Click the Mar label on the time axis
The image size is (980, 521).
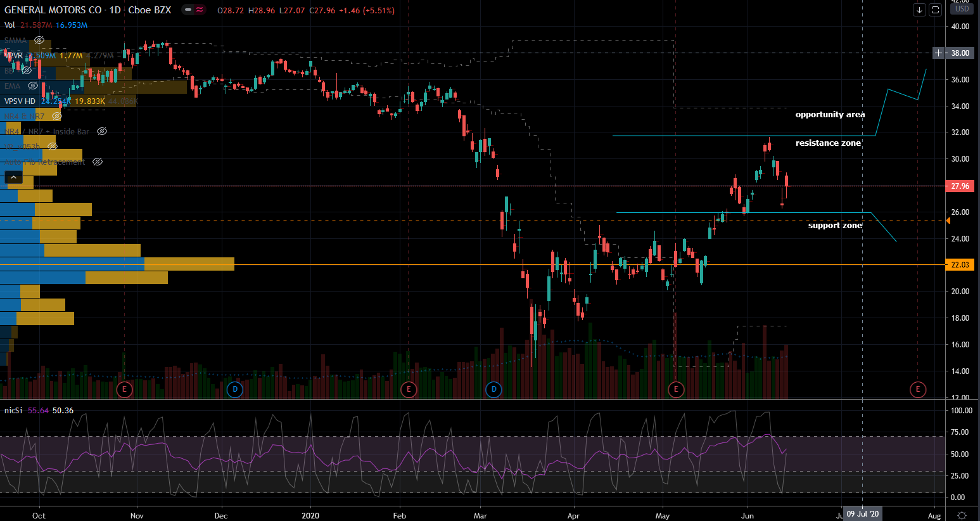[x=480, y=516]
